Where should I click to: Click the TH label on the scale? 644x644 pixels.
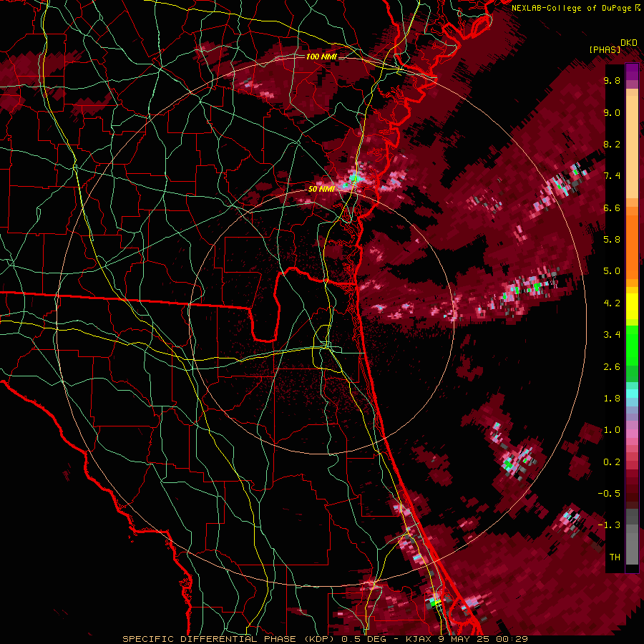click(x=615, y=557)
